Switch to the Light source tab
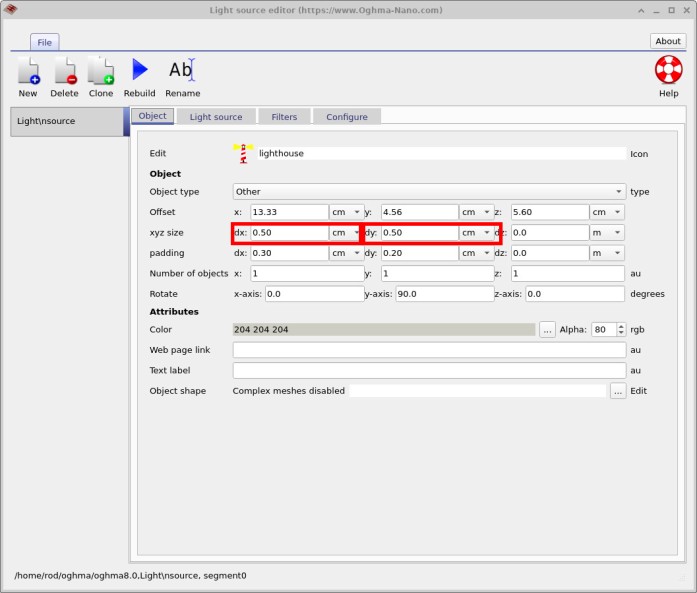 coord(215,117)
